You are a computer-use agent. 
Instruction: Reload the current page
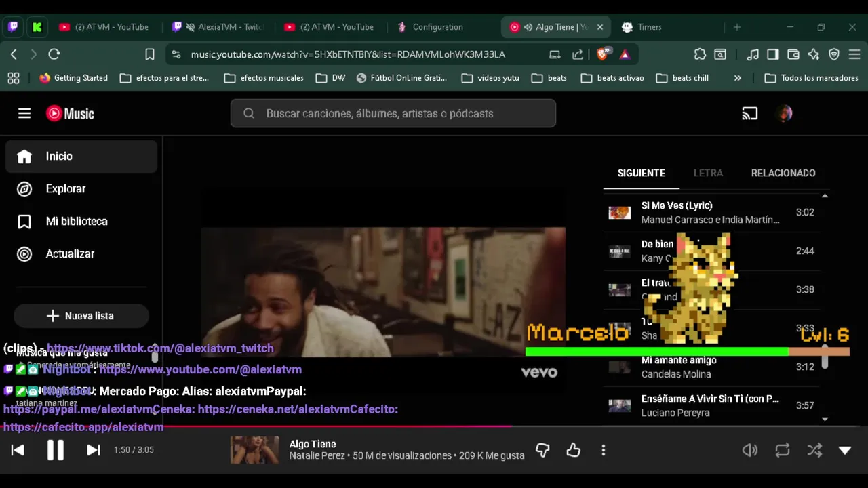(x=54, y=54)
